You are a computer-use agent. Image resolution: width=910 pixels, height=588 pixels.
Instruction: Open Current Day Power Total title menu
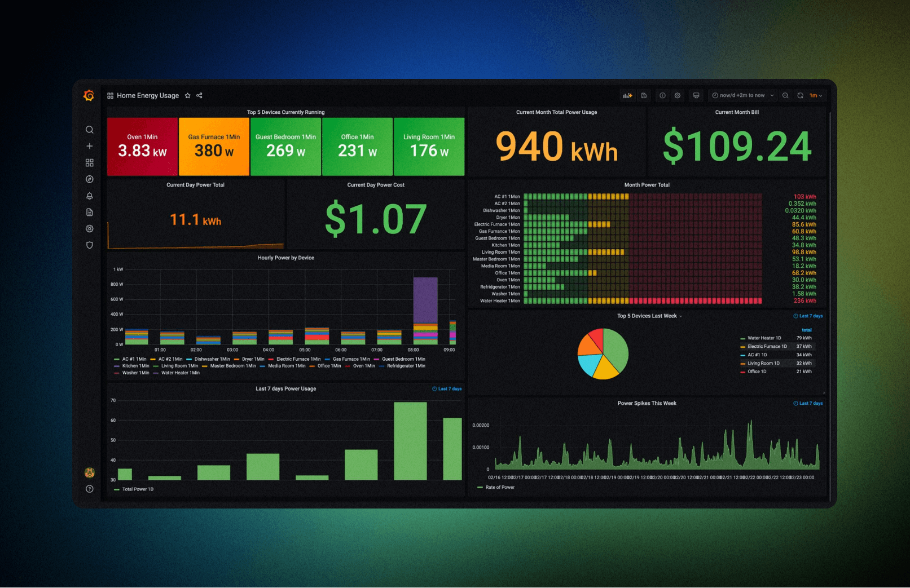tap(195, 185)
